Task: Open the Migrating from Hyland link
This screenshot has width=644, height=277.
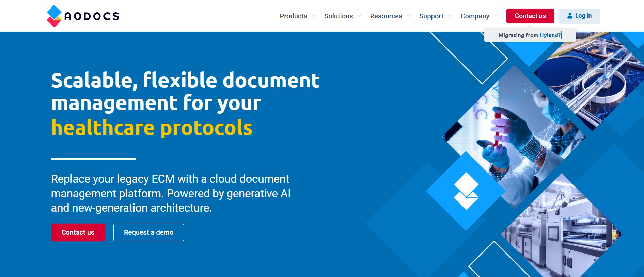Action: tap(530, 35)
